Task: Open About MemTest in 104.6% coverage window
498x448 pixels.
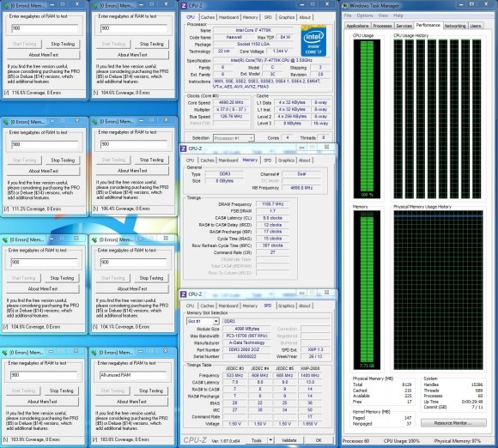Action: (132, 55)
